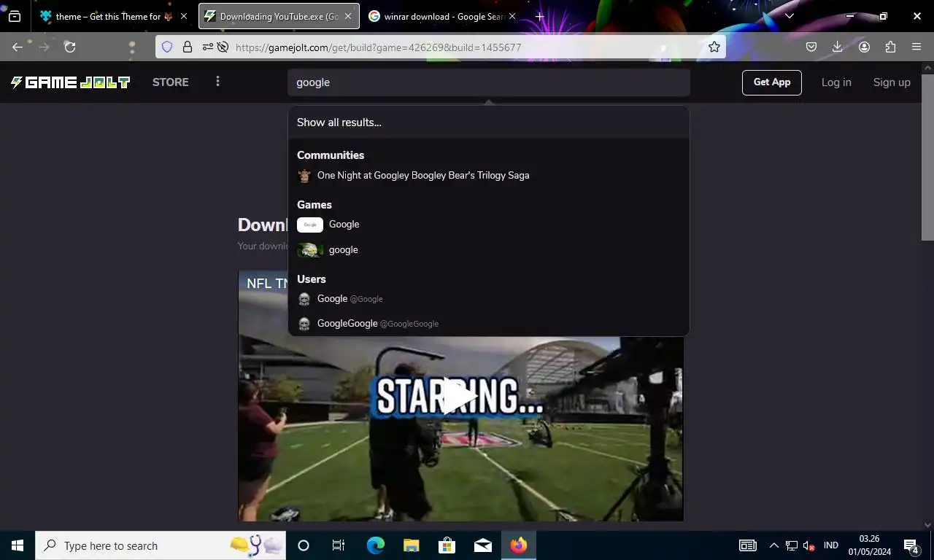Click the Firefox taskbar icon
The height and width of the screenshot is (560, 934).
[519, 545]
